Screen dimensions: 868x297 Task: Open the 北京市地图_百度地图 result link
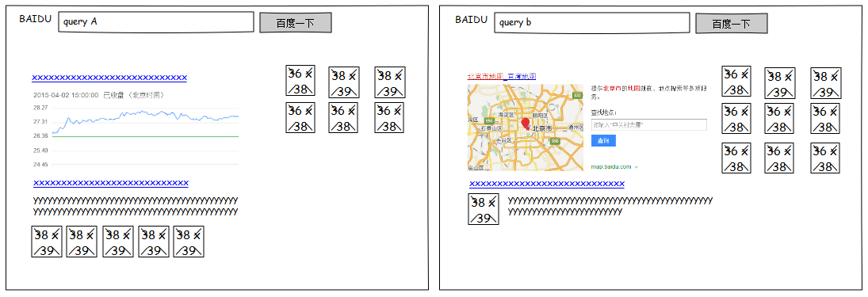pyautogui.click(x=502, y=76)
